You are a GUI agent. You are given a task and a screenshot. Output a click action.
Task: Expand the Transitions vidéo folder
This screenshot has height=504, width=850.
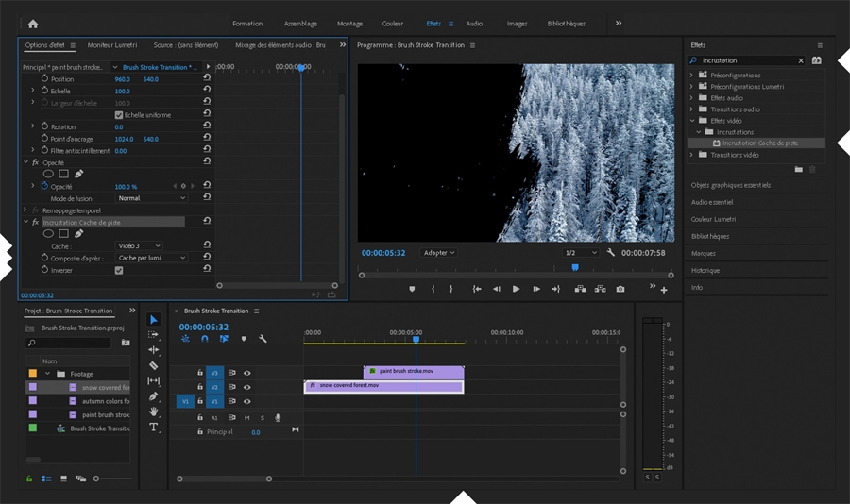point(692,155)
